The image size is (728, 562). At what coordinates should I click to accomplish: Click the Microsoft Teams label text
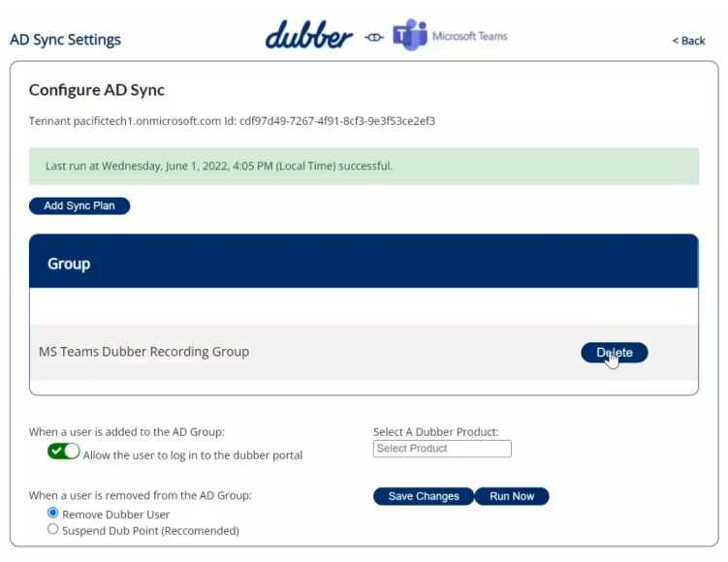(x=469, y=36)
